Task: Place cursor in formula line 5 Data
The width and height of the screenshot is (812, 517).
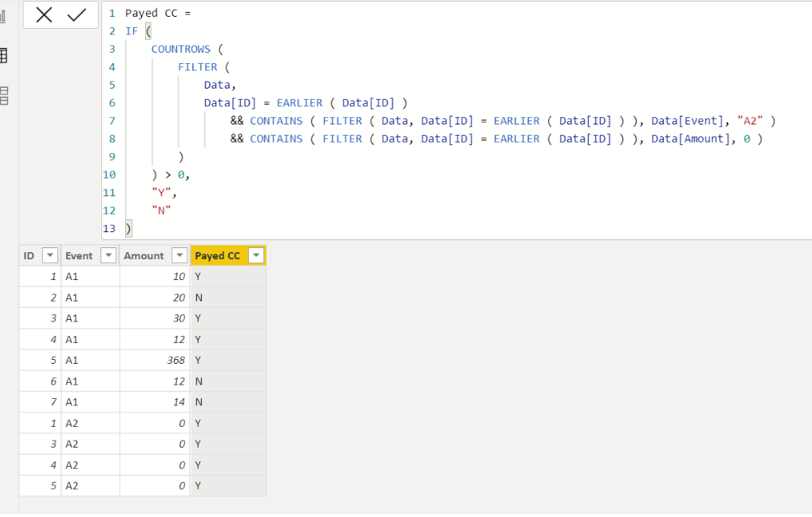Action: (x=217, y=85)
